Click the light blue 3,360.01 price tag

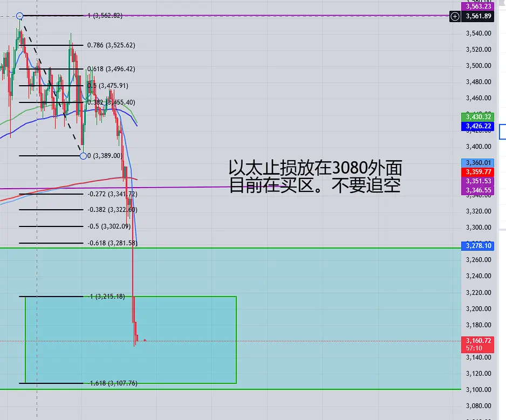[x=478, y=163]
